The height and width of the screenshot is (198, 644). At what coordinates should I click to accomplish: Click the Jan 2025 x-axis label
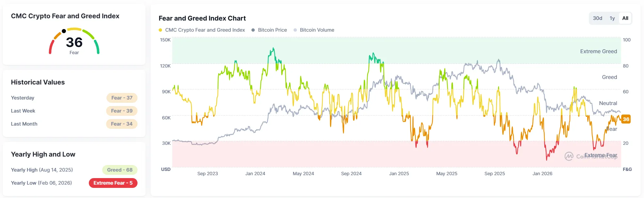(x=399, y=174)
